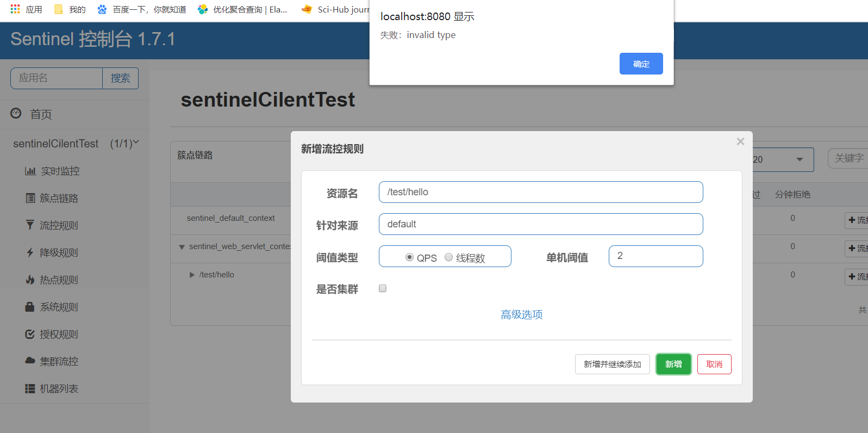The image size is (868, 433).
Task: Click the 针对来源 input field
Action: [541, 224]
